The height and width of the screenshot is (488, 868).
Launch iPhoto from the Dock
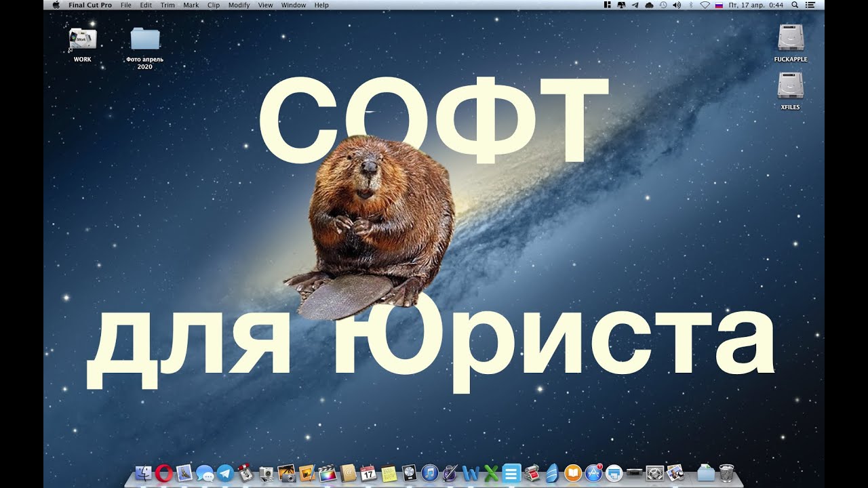[x=287, y=473]
